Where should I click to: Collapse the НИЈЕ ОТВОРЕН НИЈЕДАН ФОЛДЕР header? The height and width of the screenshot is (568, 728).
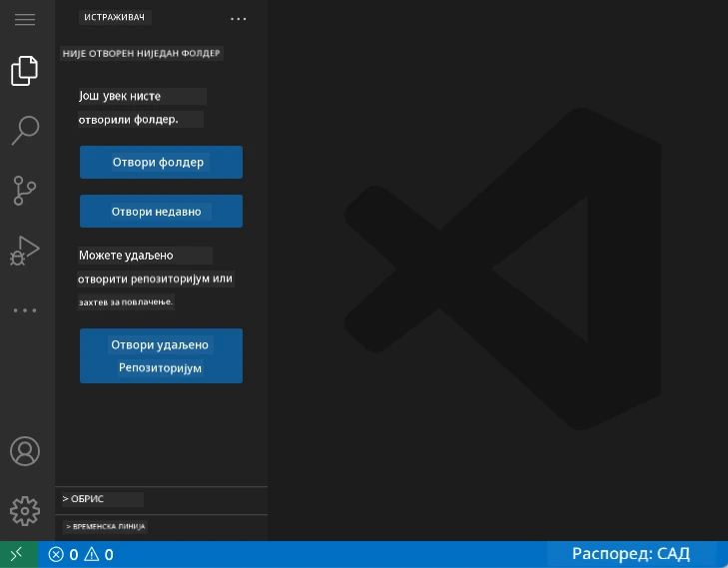click(141, 53)
